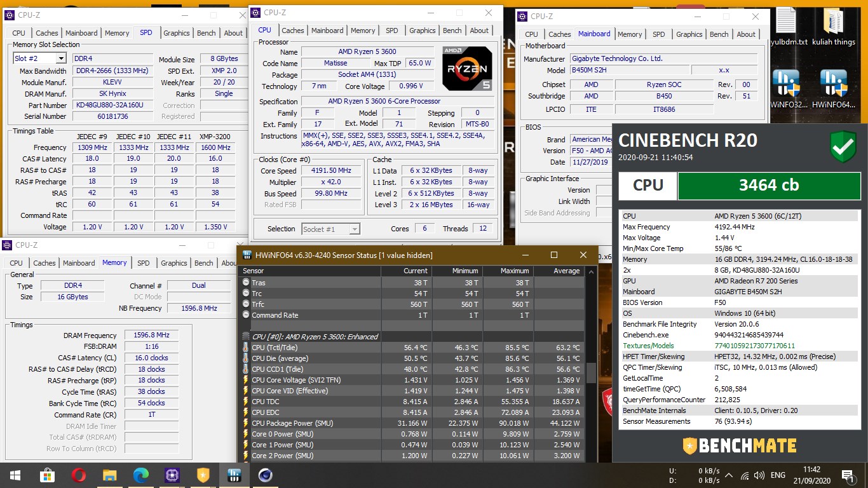Click HWiNFO64 window title bar icon
The width and height of the screenshot is (868, 488).
click(247, 255)
